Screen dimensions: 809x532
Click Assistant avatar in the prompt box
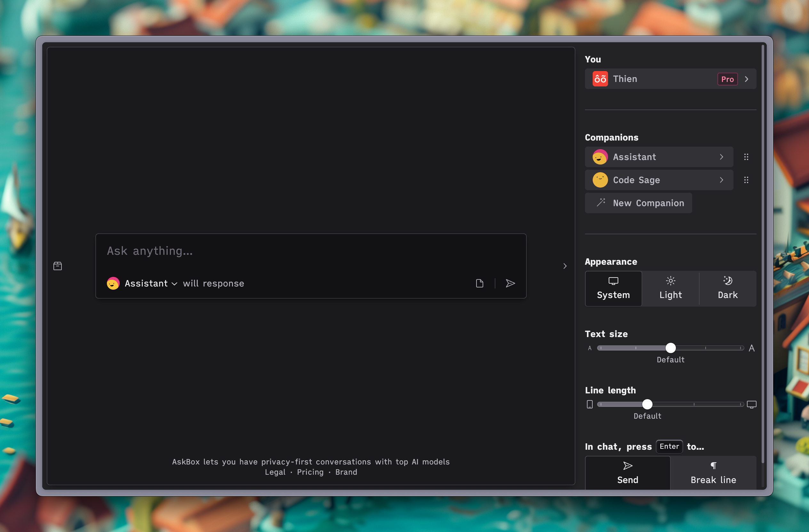tap(113, 283)
